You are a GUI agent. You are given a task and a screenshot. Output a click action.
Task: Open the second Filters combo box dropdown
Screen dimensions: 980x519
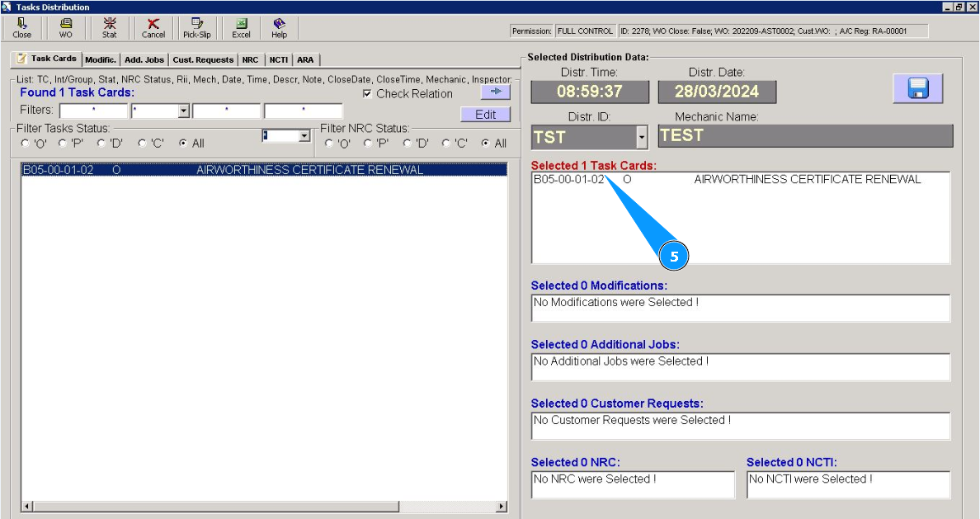184,111
